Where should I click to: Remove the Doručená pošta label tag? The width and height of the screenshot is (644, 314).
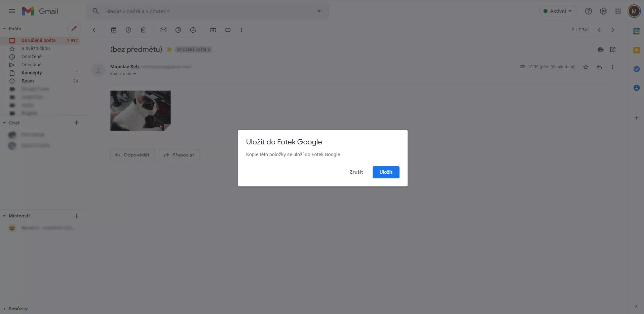(209, 49)
